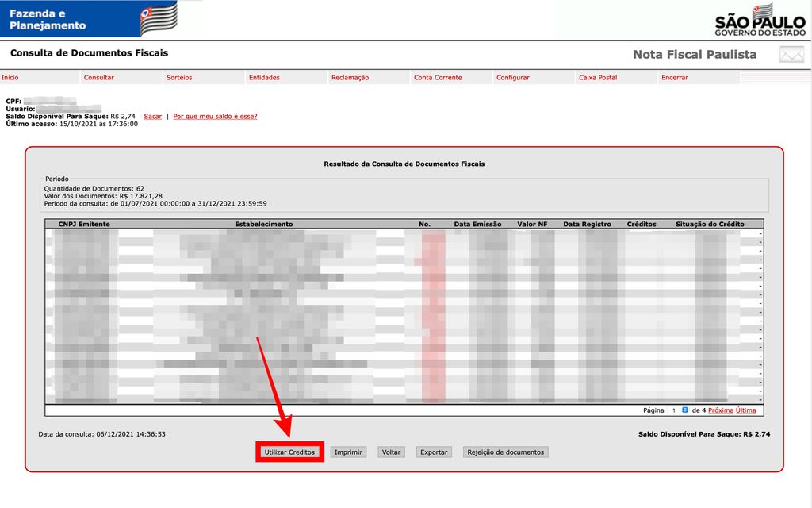Open the Caixa Postal envelope icon
Screen dimensions: 812x508
point(792,55)
